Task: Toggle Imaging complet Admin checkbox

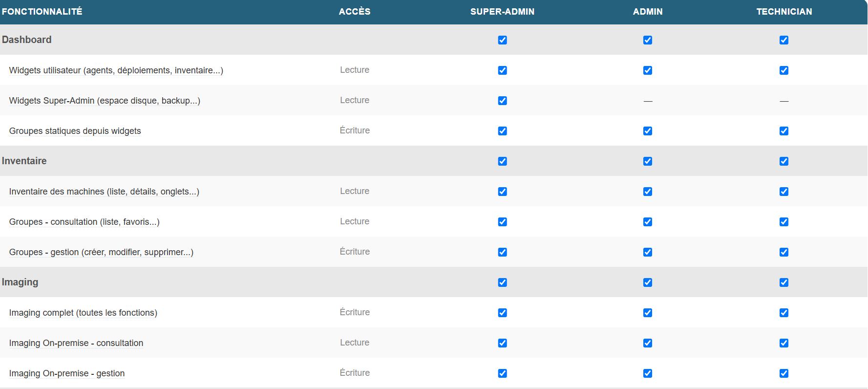Action: [x=648, y=313]
